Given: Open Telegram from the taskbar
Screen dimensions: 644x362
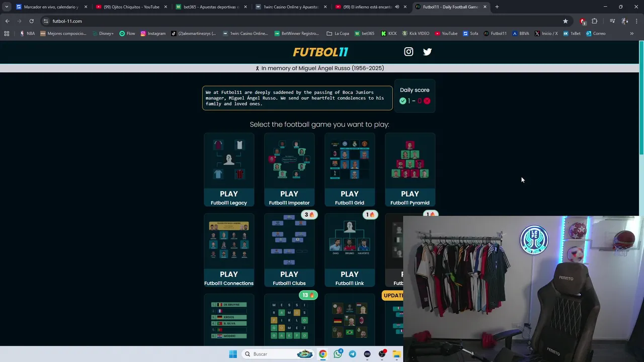Looking at the screenshot, I should [x=352, y=354].
